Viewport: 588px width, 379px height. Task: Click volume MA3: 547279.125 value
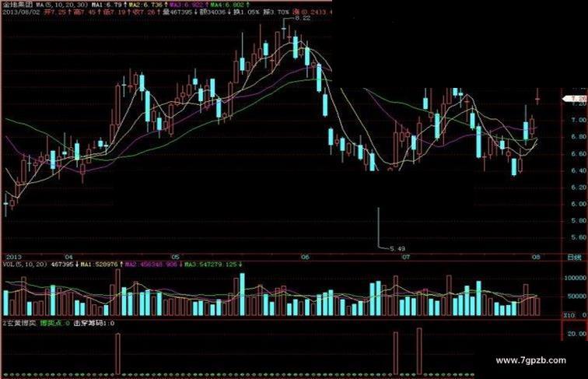tap(211, 265)
